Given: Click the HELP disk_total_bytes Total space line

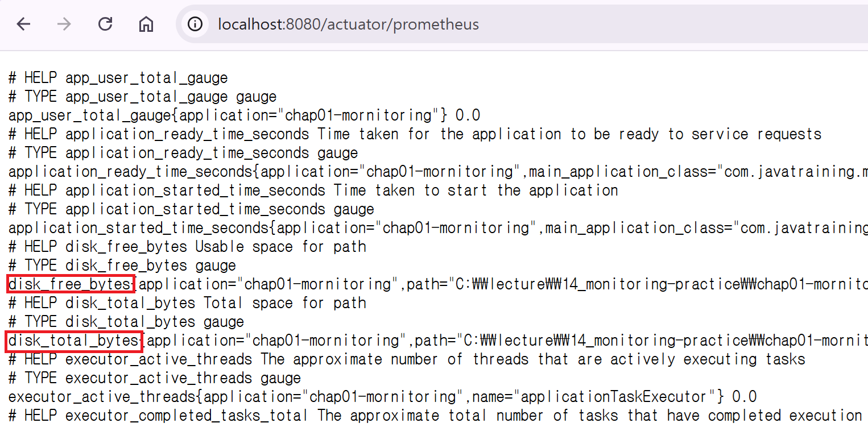Looking at the screenshot, I should (187, 303).
